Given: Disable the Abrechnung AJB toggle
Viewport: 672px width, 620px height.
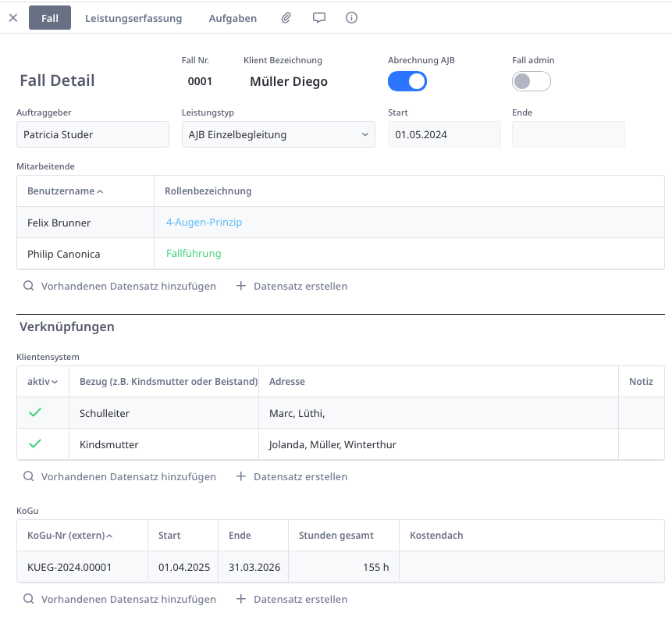Looking at the screenshot, I should point(407,81).
